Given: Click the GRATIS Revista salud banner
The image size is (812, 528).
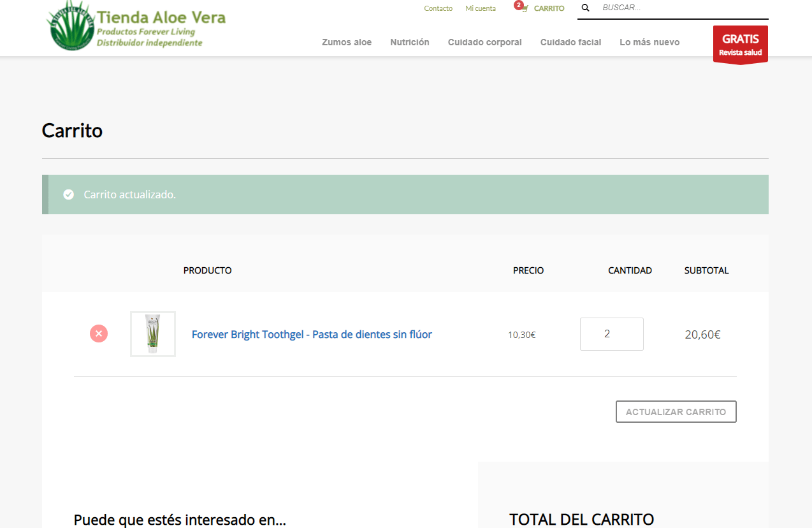Looking at the screenshot, I should click(x=741, y=45).
